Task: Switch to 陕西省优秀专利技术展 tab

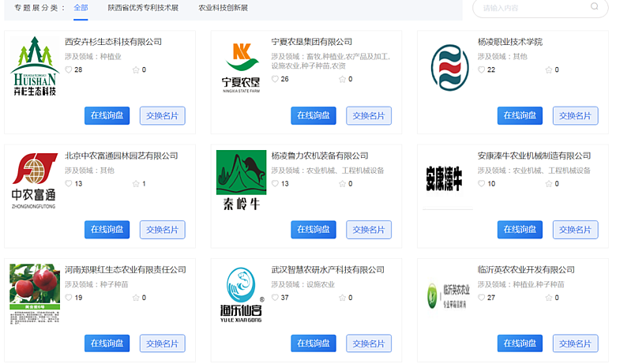Action: coord(143,8)
